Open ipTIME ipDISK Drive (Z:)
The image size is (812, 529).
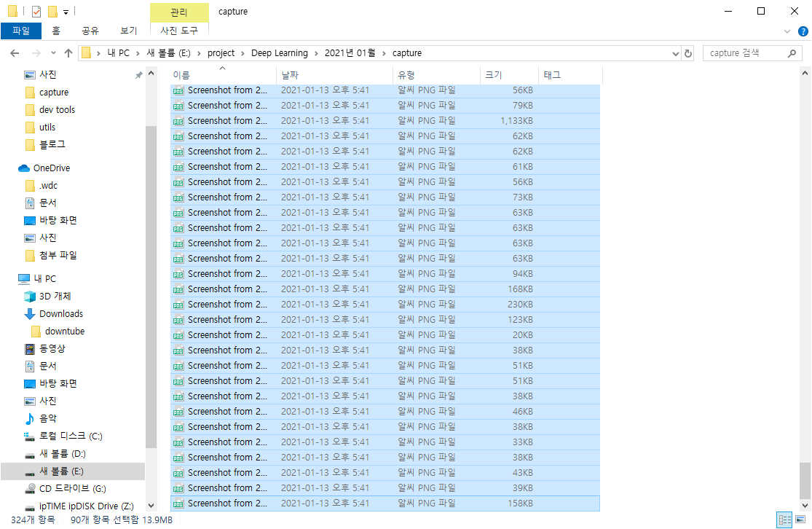[x=86, y=506]
